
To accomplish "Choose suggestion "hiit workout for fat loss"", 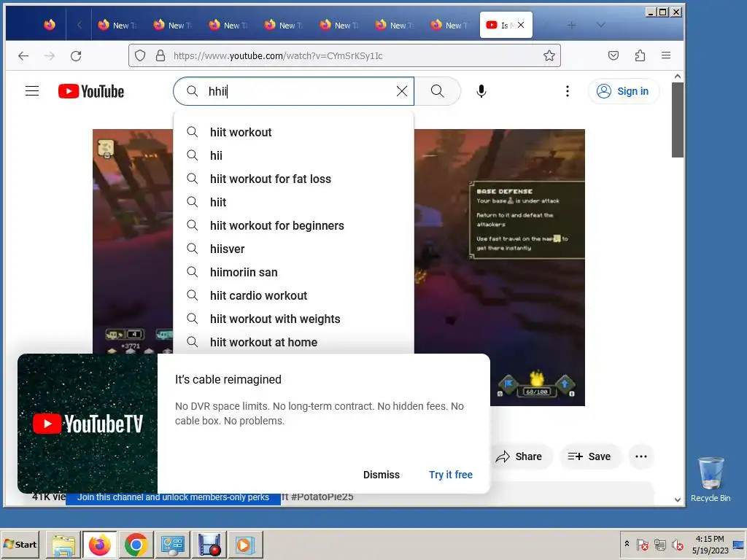I will (293, 179).
